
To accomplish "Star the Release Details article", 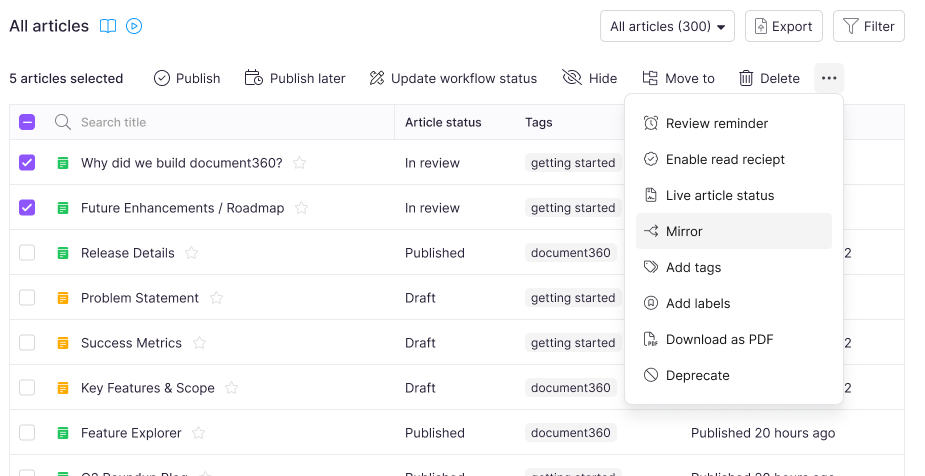I will [x=192, y=253].
